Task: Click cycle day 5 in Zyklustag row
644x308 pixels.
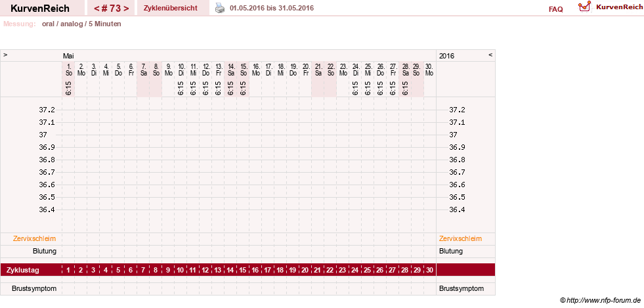Action: click(119, 270)
